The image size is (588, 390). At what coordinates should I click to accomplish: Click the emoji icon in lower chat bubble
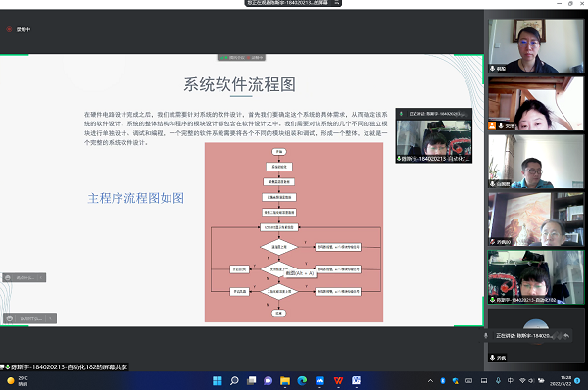(x=10, y=318)
